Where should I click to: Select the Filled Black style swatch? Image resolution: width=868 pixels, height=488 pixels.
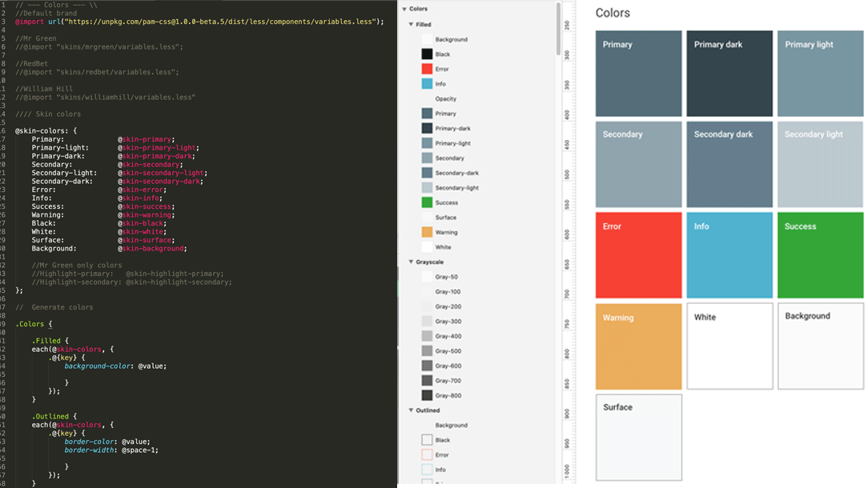pos(427,54)
